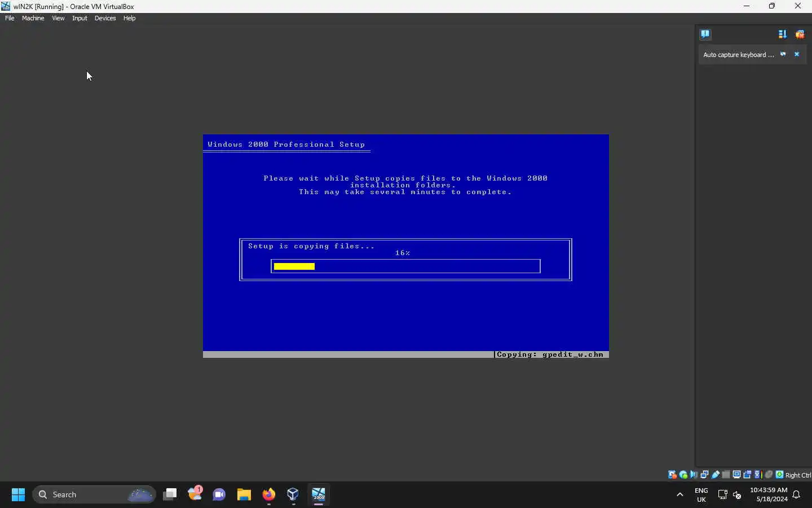
Task: Click the Copying: gpedit_w.chm status text
Action: (550, 354)
